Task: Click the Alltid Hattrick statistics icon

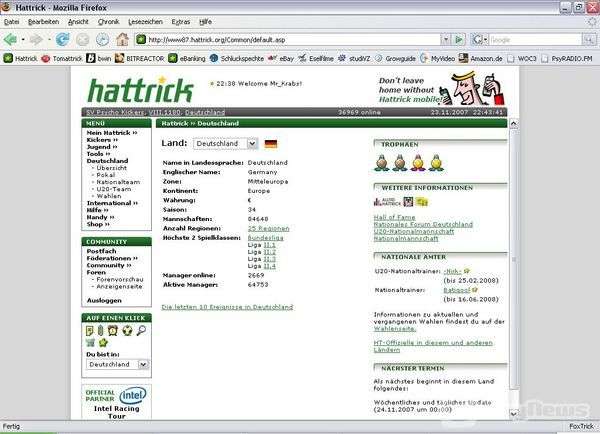Action: [x=387, y=202]
